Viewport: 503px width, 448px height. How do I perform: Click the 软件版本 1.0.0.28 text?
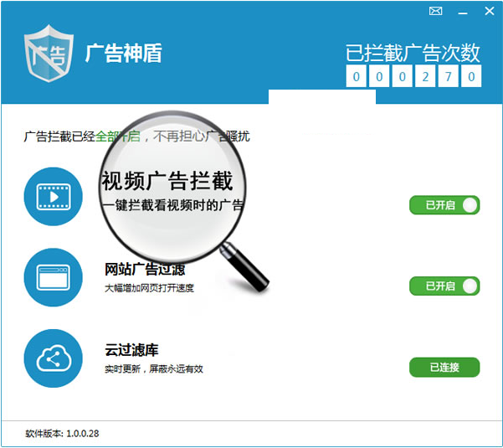click(x=64, y=433)
